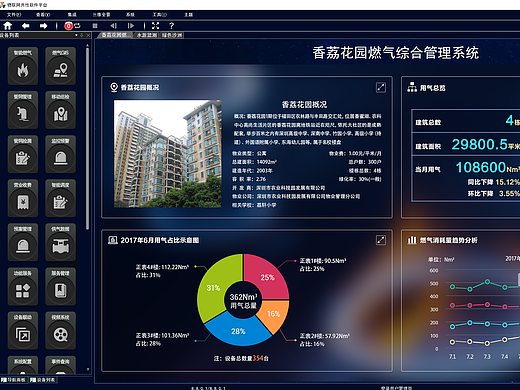
Task: Go forward with the right arrow
Action: pyautogui.click(x=43, y=26)
